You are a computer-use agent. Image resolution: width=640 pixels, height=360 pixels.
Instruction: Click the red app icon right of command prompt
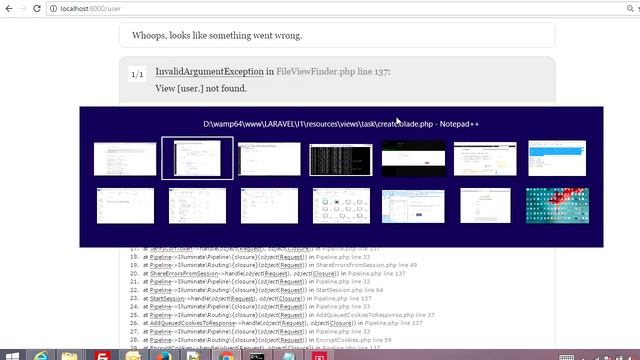[320, 356]
